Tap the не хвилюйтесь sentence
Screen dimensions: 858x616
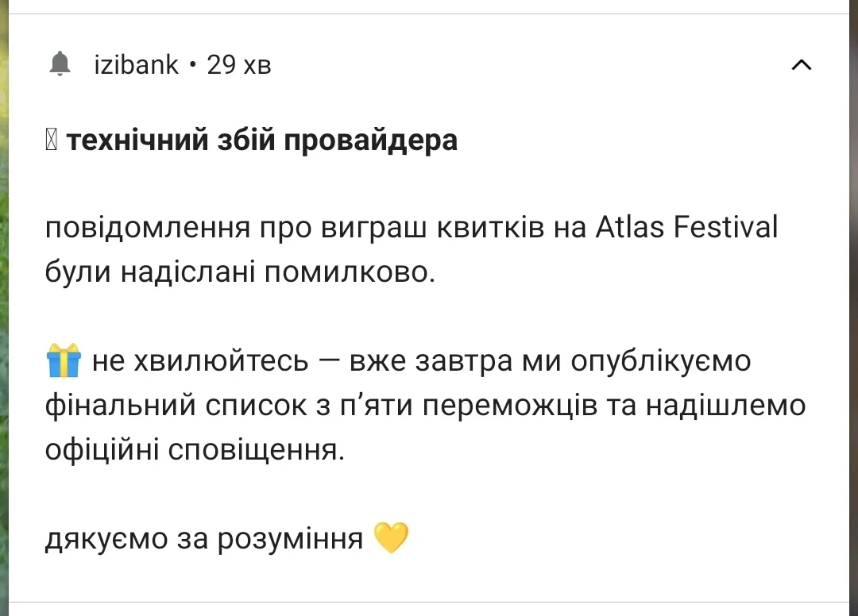[x=421, y=360]
